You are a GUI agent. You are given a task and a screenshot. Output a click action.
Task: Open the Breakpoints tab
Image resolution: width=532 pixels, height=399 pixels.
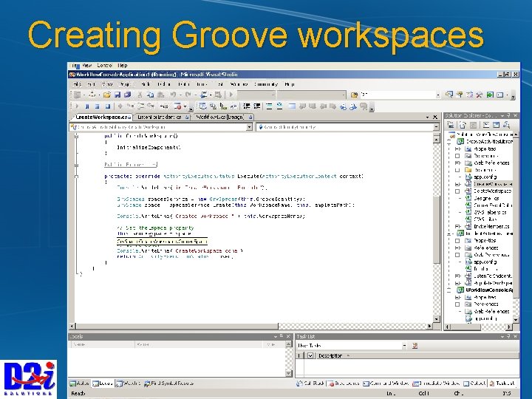tap(344, 383)
